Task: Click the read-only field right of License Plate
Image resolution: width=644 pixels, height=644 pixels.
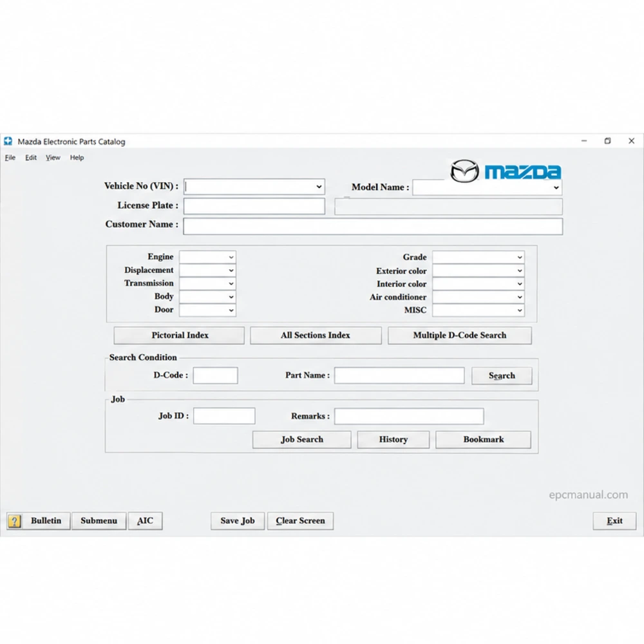Action: [448, 207]
